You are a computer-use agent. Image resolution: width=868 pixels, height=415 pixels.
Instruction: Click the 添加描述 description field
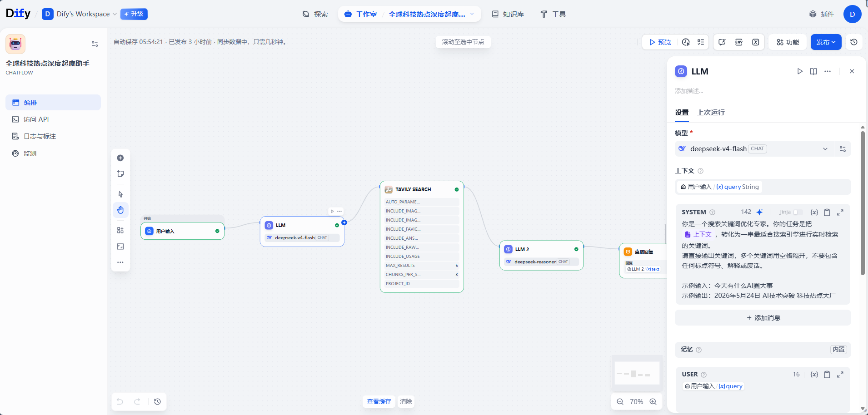(x=763, y=91)
